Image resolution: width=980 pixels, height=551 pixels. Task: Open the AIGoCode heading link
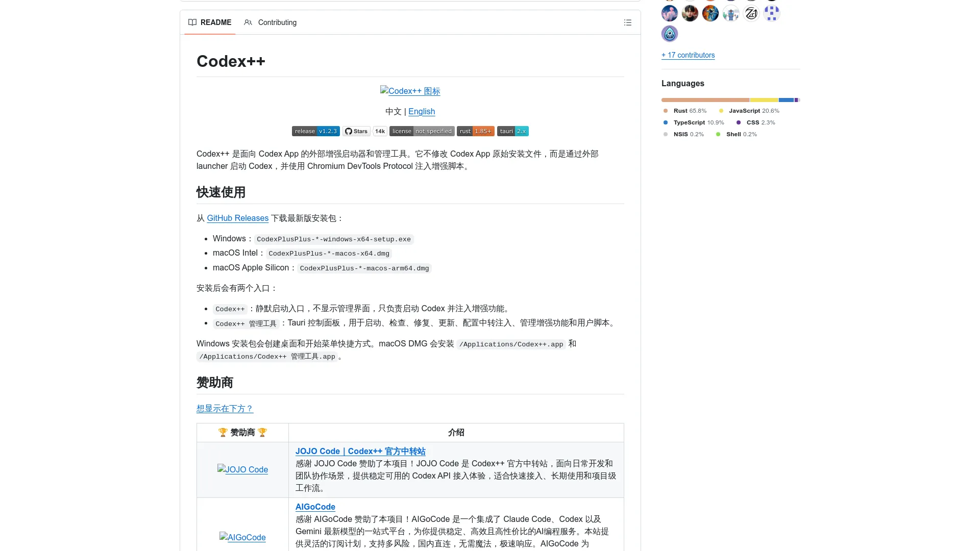[x=315, y=507]
